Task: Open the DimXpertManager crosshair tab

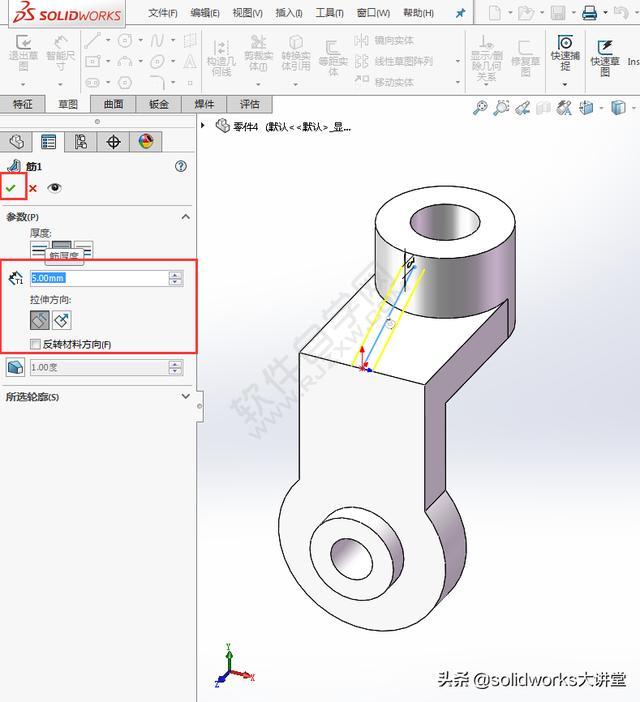Action: pos(113,142)
